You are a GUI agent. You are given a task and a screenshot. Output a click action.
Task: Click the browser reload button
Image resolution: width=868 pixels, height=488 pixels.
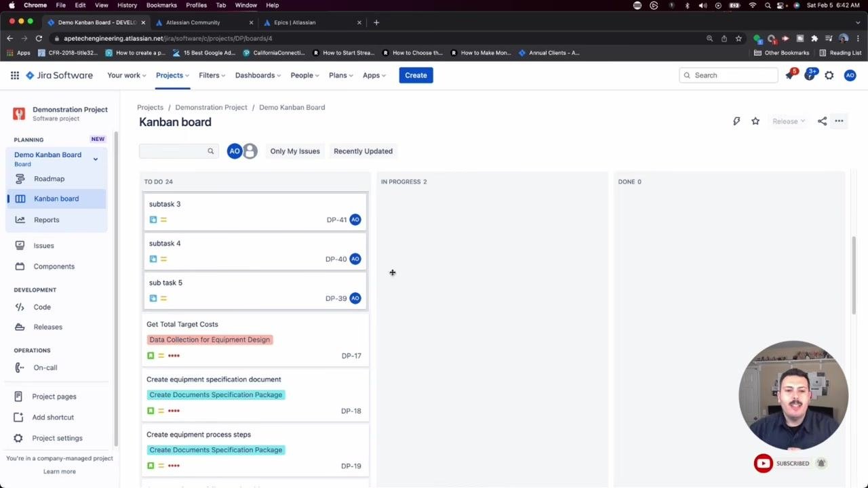39,38
